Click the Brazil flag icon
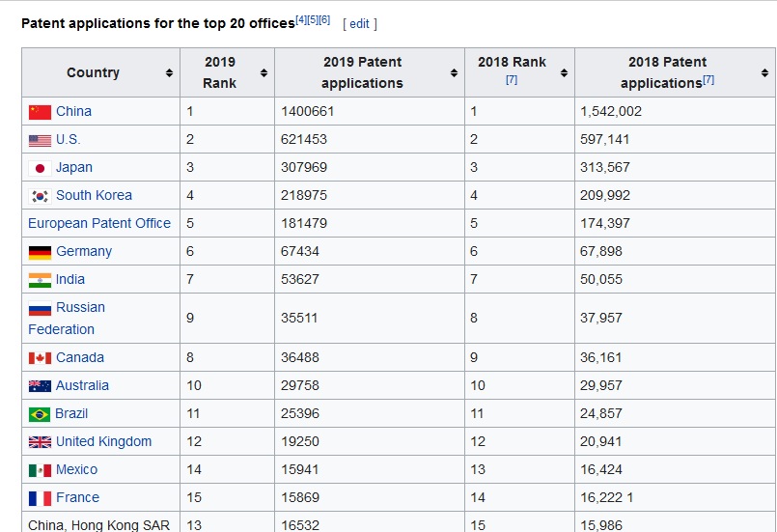Image resolution: width=777 pixels, height=532 pixels. 40,414
